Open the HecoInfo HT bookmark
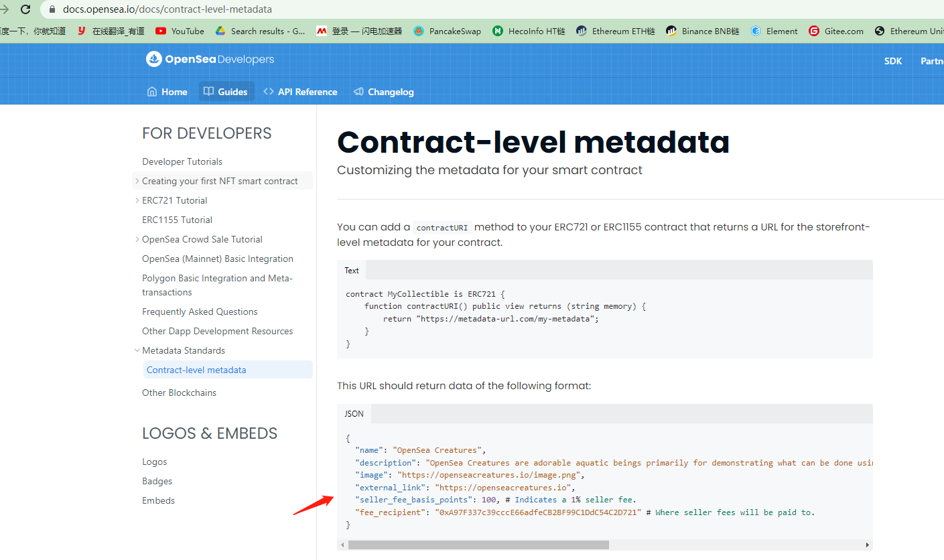This screenshot has height=560, width=944. (529, 31)
